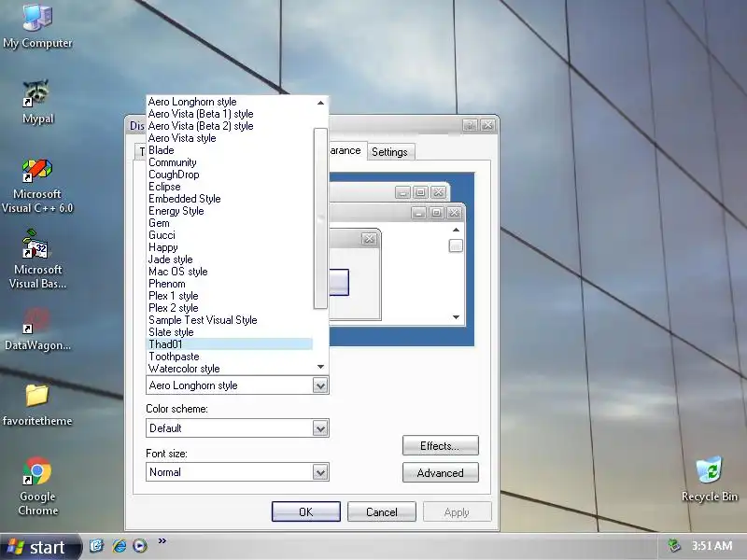The height and width of the screenshot is (560, 747).
Task: Click the taskbar clock showing 3:51 AM
Action: pos(712,546)
